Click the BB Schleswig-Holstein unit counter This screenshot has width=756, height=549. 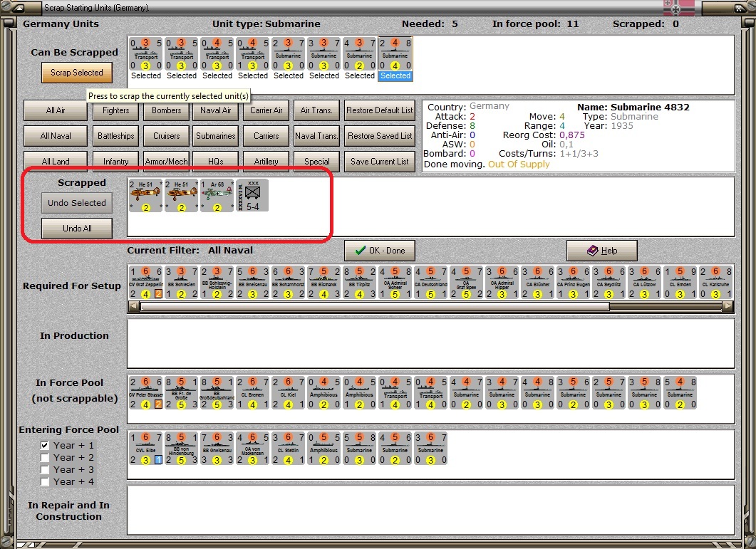(x=217, y=283)
